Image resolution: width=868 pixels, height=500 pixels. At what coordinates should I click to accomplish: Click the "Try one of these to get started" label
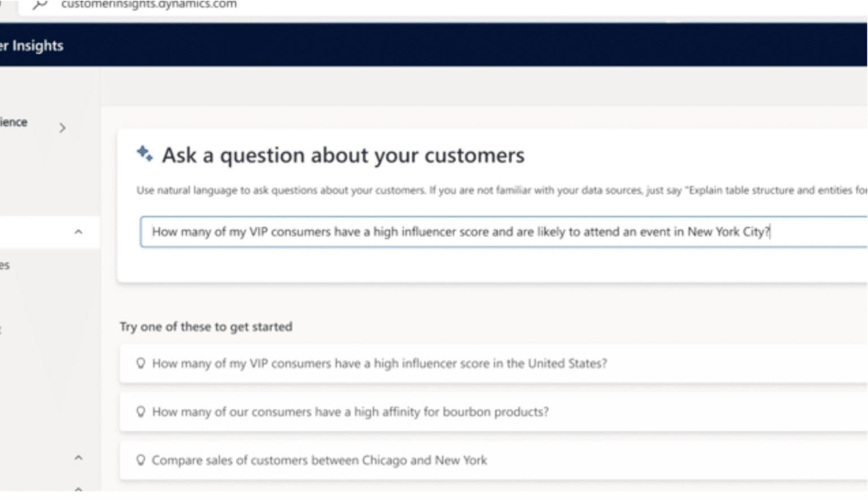click(206, 327)
